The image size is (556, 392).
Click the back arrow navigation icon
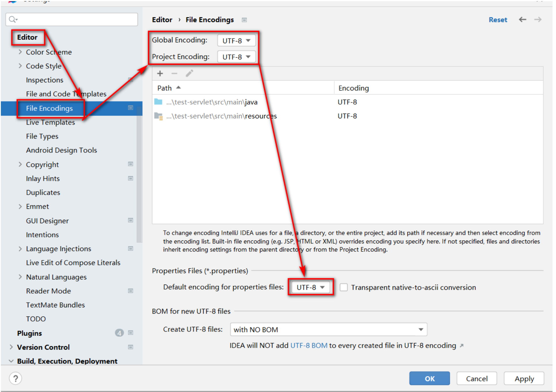(523, 20)
